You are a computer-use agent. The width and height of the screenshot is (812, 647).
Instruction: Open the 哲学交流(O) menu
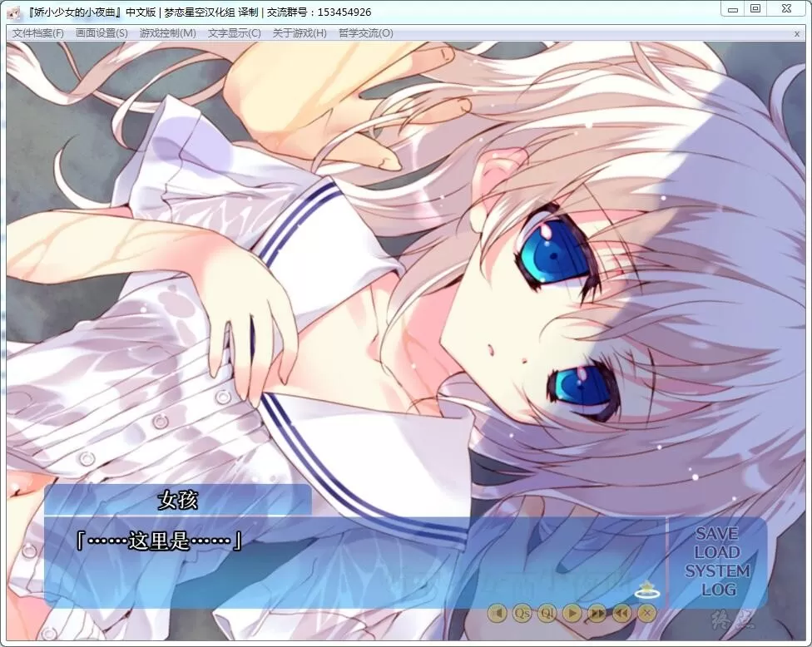(365, 33)
